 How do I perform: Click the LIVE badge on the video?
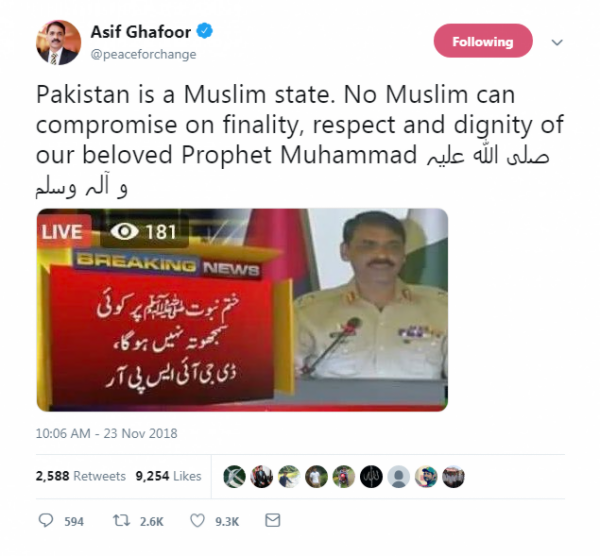[x=64, y=232]
